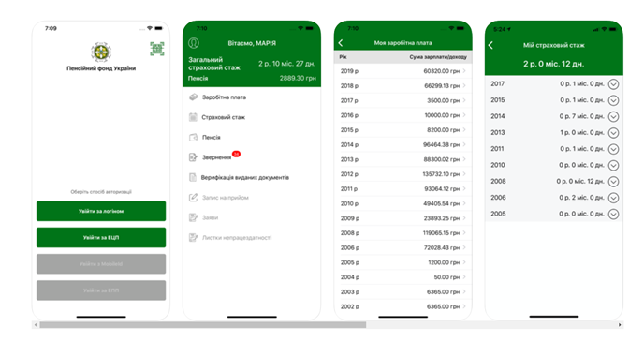Open salary details chevron for 2008 р

[464, 232]
